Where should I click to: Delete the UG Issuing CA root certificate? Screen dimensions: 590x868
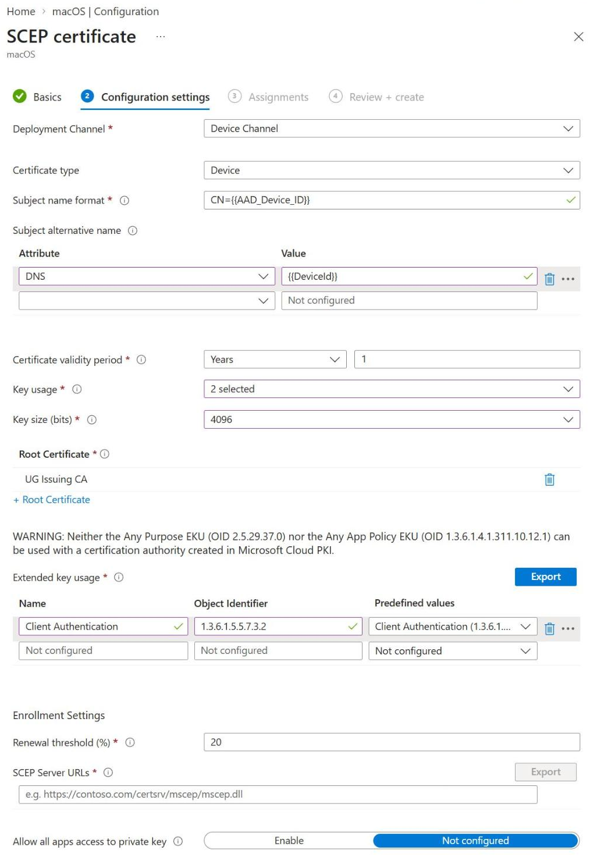point(549,479)
